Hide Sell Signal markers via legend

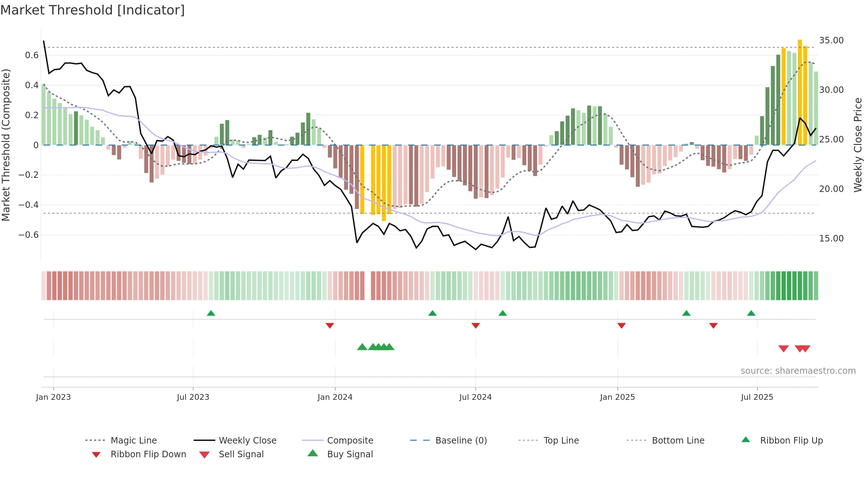231,454
